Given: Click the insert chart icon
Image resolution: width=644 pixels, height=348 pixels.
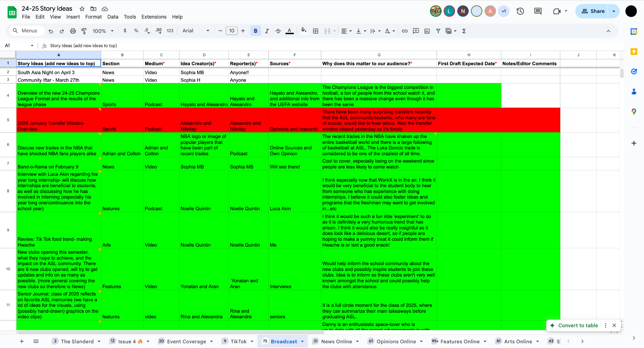Looking at the screenshot, I should tap(427, 31).
